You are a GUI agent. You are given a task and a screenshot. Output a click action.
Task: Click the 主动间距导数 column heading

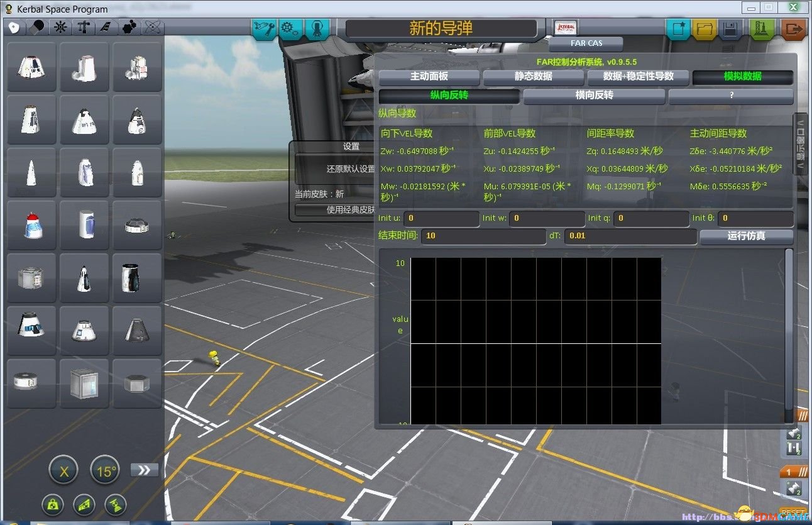718,133
